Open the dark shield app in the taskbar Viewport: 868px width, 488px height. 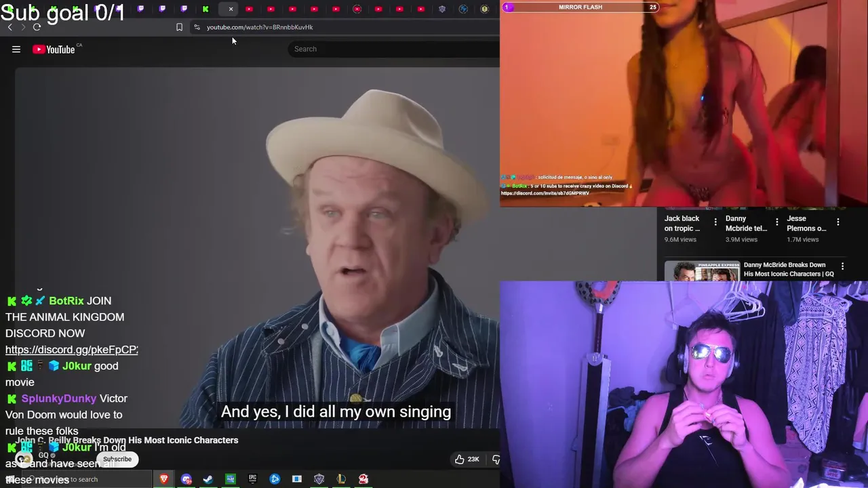click(x=319, y=479)
